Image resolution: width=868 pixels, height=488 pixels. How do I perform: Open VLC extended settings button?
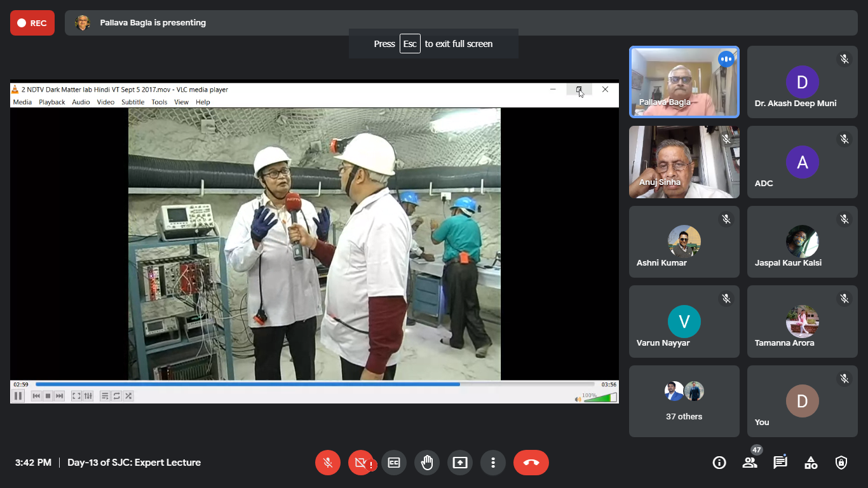click(x=88, y=396)
